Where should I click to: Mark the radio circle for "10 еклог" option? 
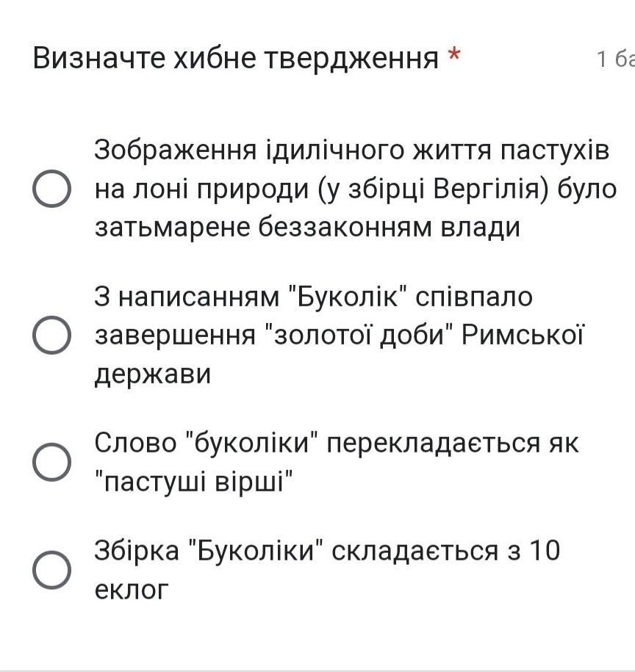51,570
